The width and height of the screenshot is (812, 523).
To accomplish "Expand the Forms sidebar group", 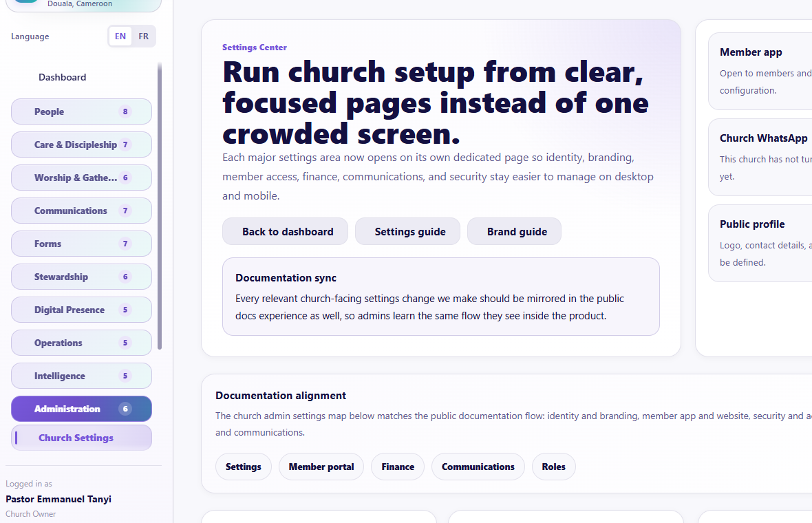I will [x=81, y=244].
